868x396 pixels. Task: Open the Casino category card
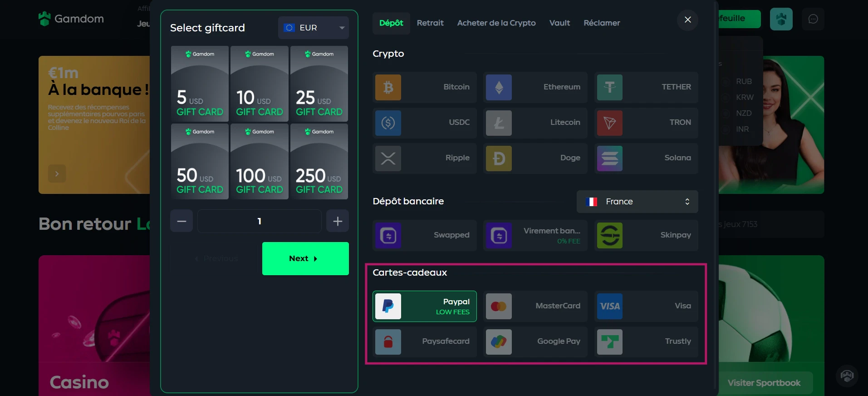click(94, 326)
